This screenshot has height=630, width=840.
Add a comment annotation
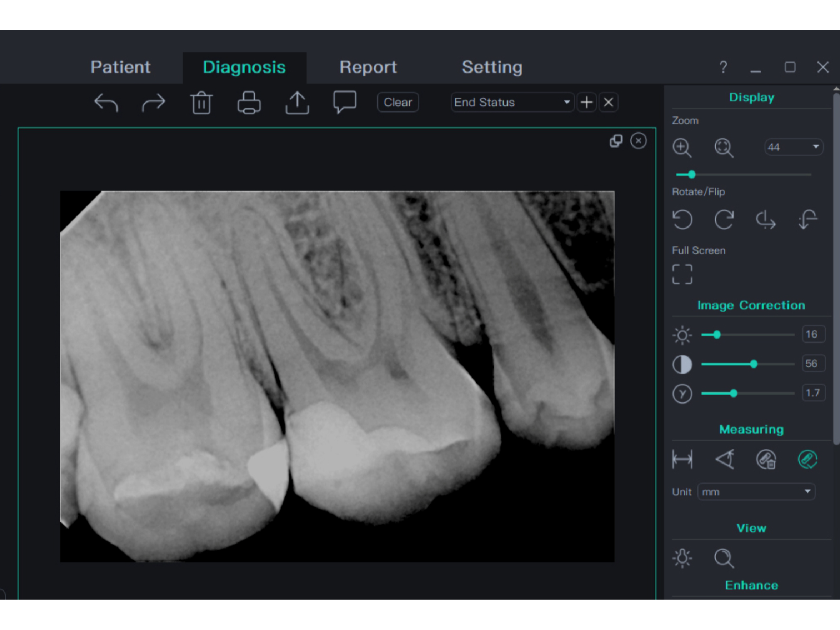click(x=345, y=102)
